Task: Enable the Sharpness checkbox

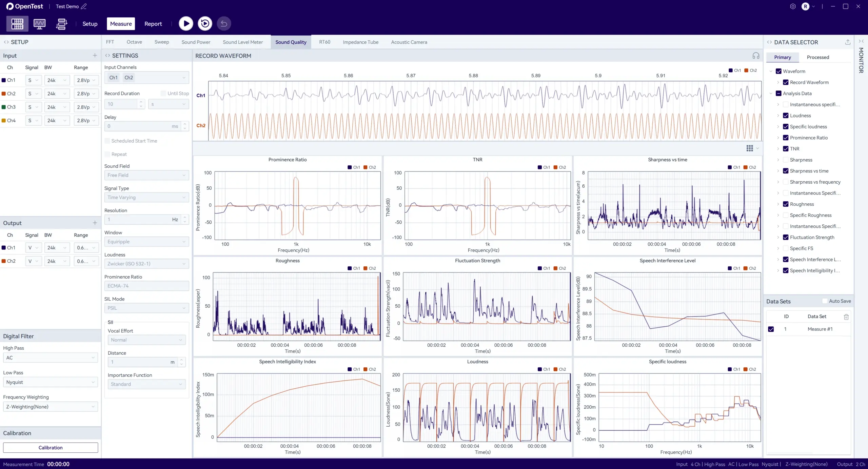Action: coord(785,160)
